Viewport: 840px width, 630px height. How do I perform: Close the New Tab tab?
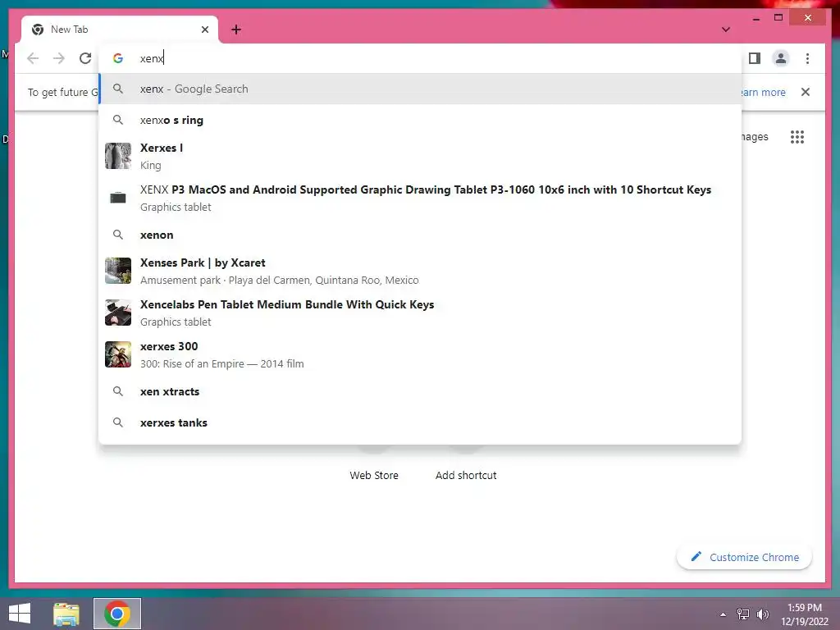(x=204, y=30)
